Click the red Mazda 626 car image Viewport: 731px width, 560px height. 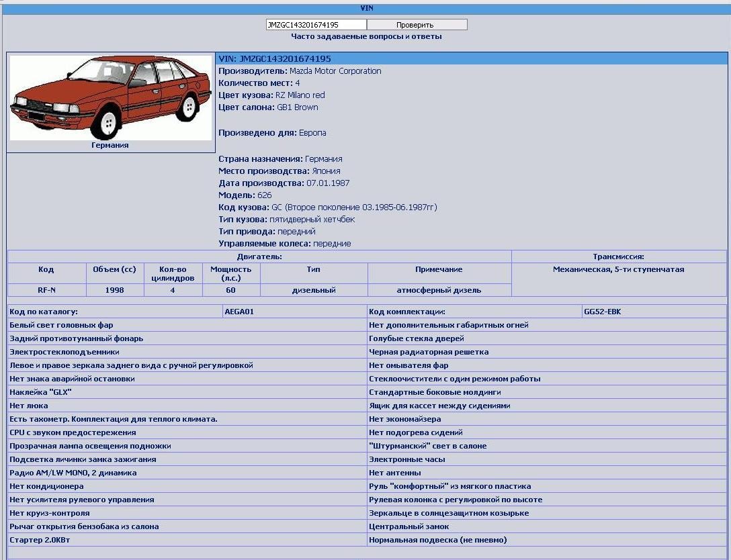pos(110,97)
